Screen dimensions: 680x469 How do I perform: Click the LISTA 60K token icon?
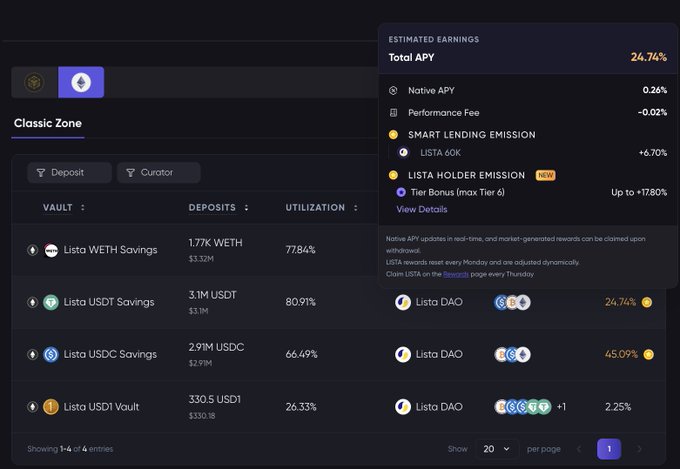pyautogui.click(x=404, y=153)
